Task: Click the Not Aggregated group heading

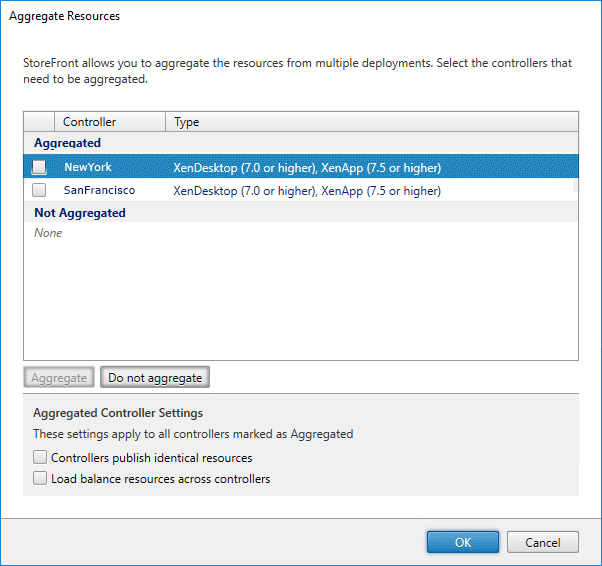Action: click(80, 213)
